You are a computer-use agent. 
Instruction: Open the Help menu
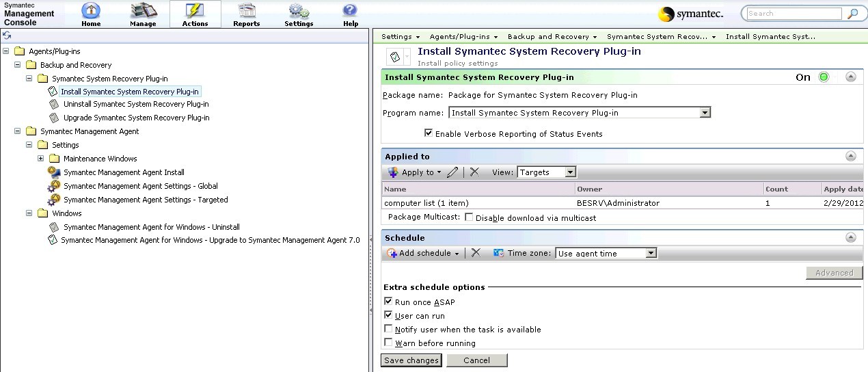[x=351, y=14]
